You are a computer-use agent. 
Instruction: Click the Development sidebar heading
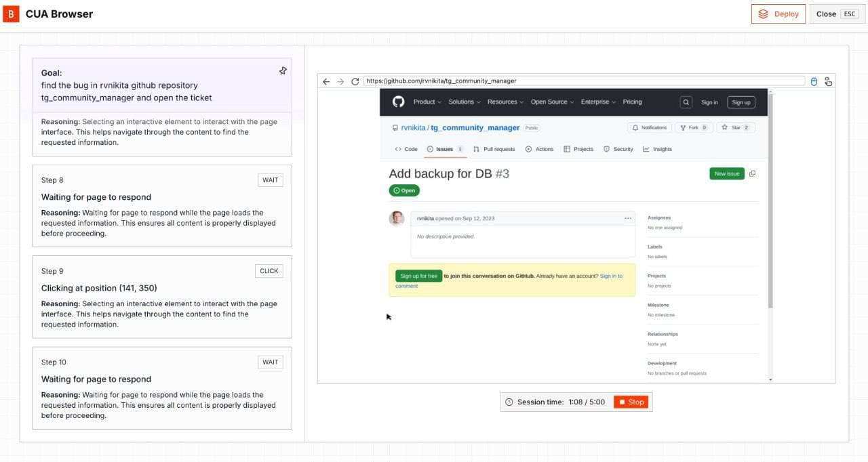coord(662,363)
